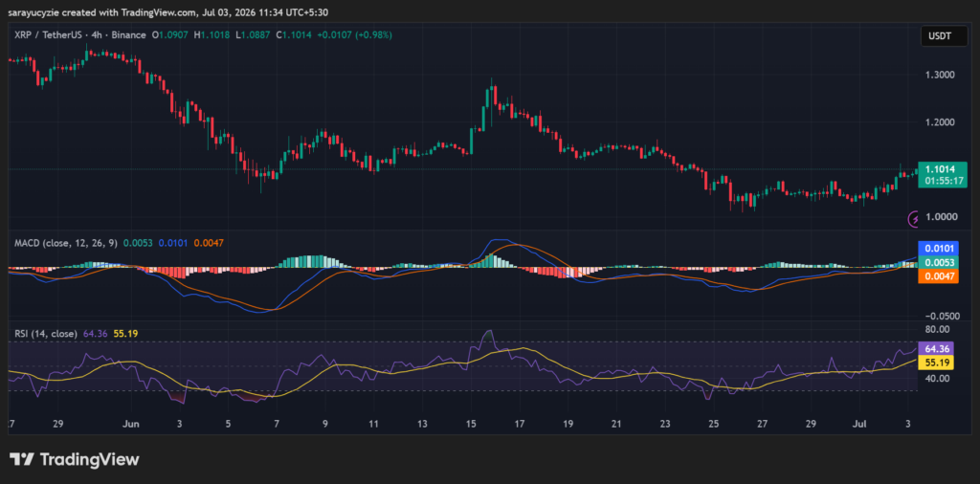Click the 13 date label on time axis
The image size is (980, 484).
tap(422, 424)
